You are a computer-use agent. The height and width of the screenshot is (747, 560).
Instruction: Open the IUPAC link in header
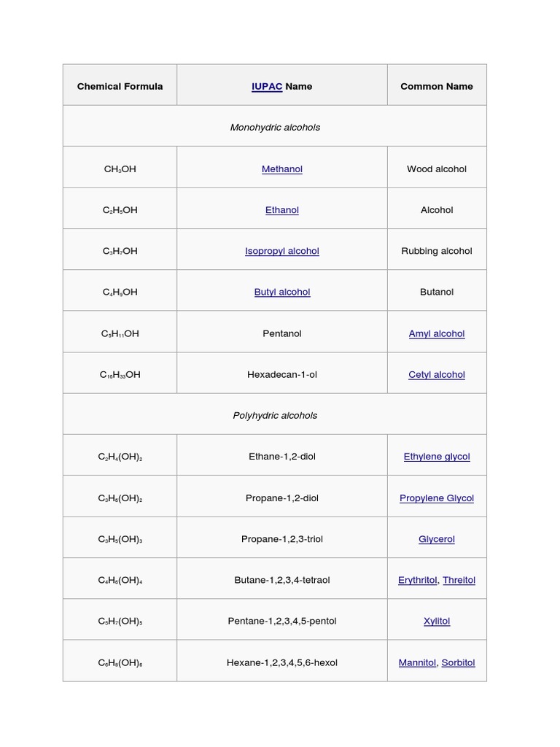point(267,86)
